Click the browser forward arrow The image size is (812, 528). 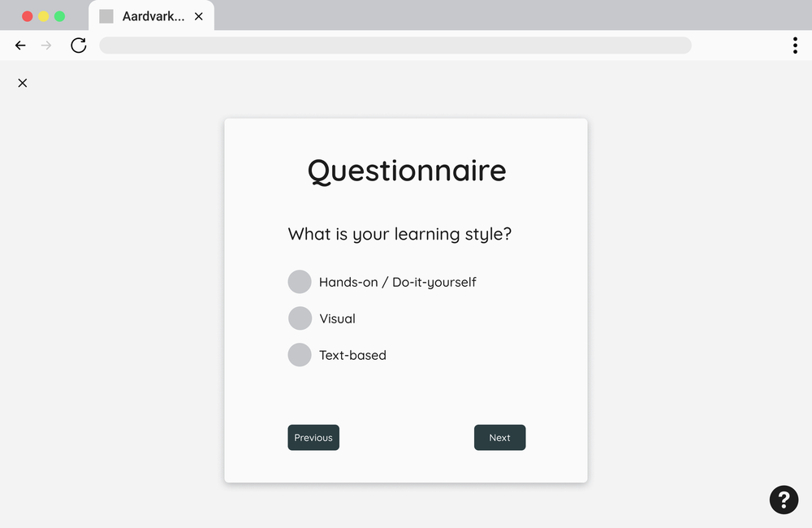(x=46, y=45)
